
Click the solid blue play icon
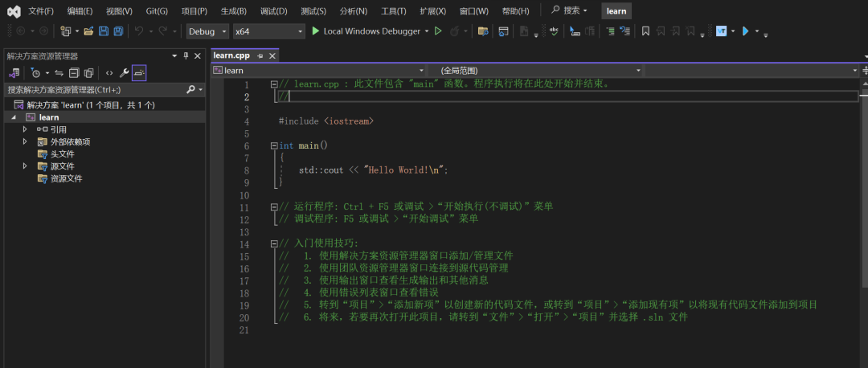pos(746,31)
